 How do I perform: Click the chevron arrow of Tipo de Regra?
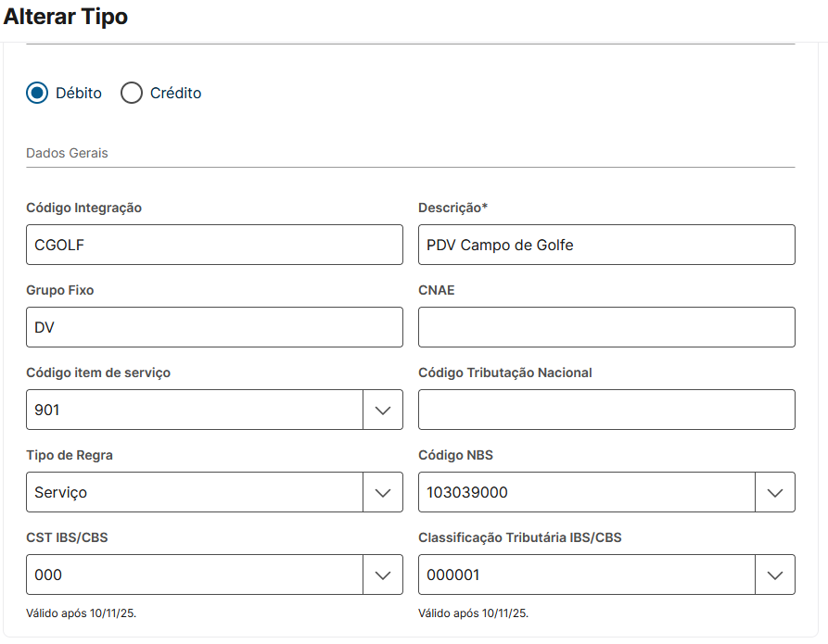[x=383, y=492]
